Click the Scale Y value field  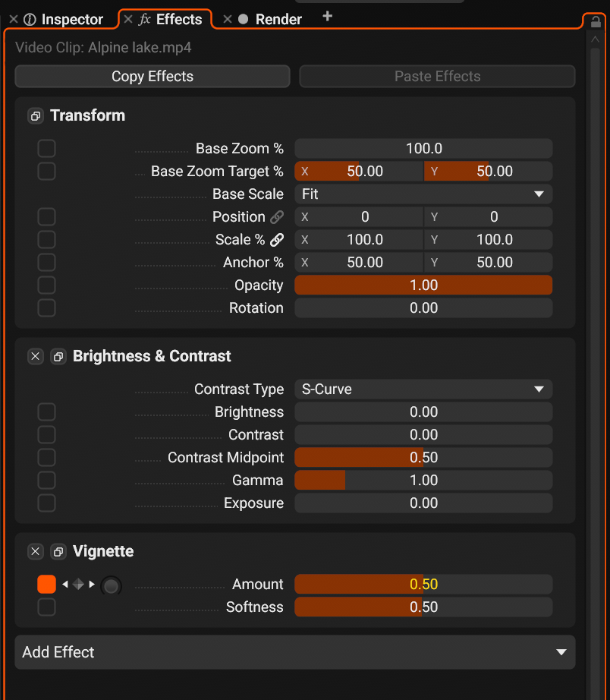click(x=488, y=239)
